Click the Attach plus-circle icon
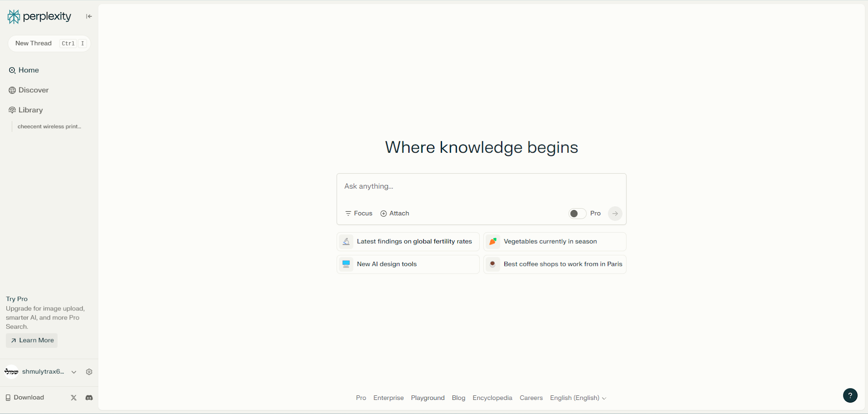 pos(384,214)
